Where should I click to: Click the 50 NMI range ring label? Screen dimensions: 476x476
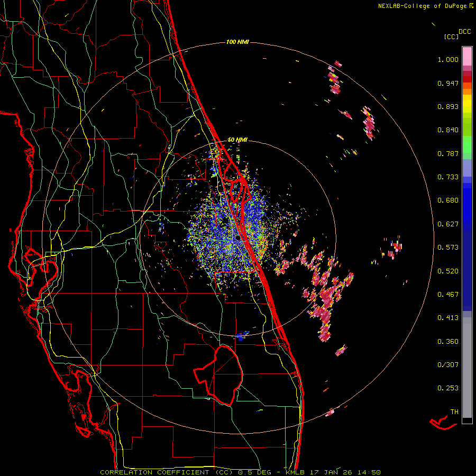point(237,140)
